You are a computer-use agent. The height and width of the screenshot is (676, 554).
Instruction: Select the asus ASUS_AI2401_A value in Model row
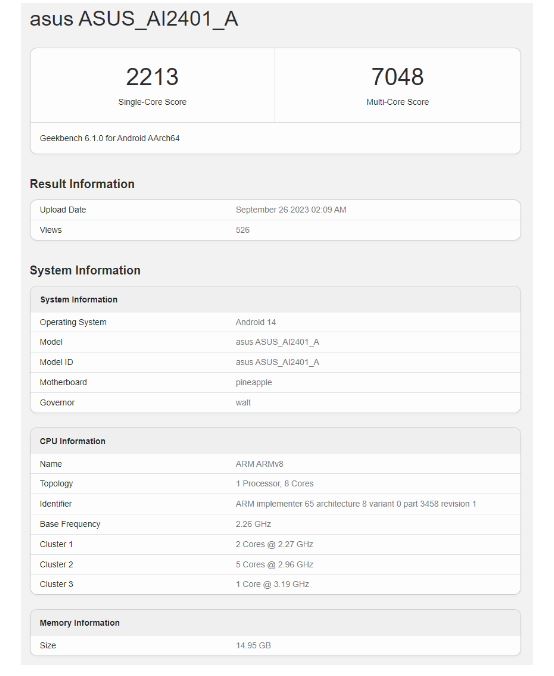[x=277, y=342]
